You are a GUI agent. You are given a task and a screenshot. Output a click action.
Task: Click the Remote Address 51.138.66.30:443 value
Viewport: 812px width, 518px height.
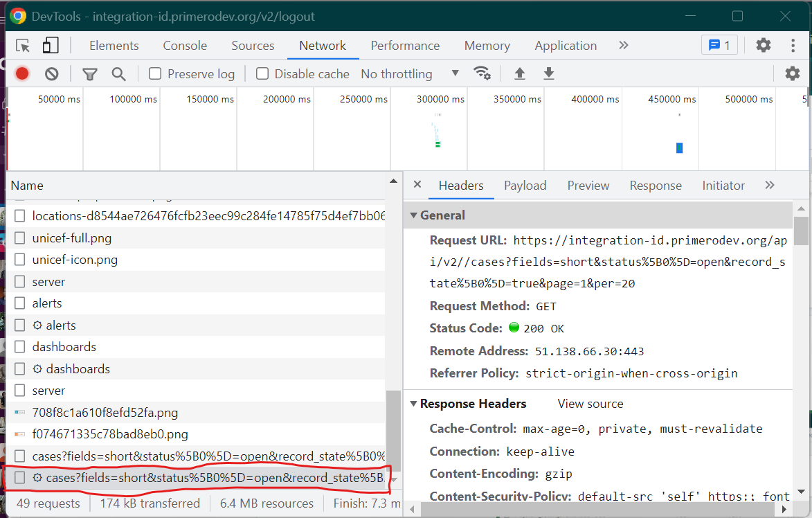coord(589,351)
